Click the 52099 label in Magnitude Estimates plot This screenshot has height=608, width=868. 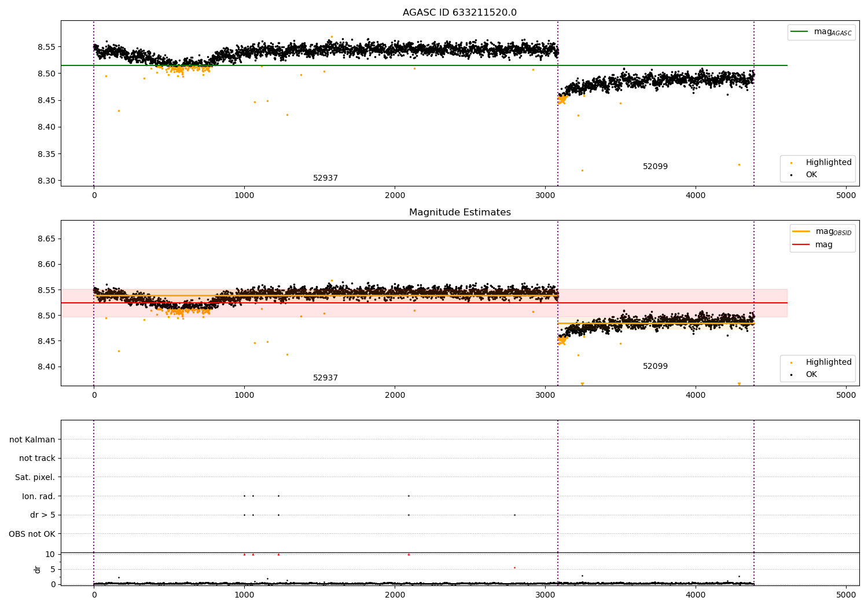pyautogui.click(x=655, y=366)
